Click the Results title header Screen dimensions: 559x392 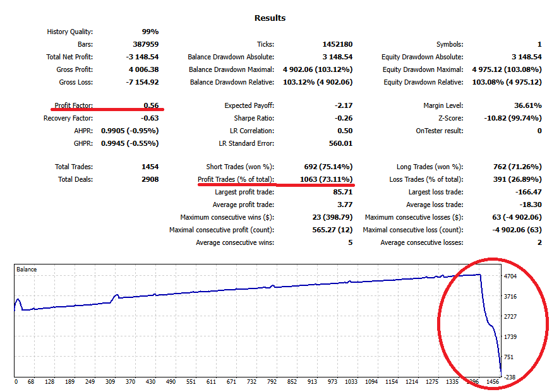tap(269, 18)
